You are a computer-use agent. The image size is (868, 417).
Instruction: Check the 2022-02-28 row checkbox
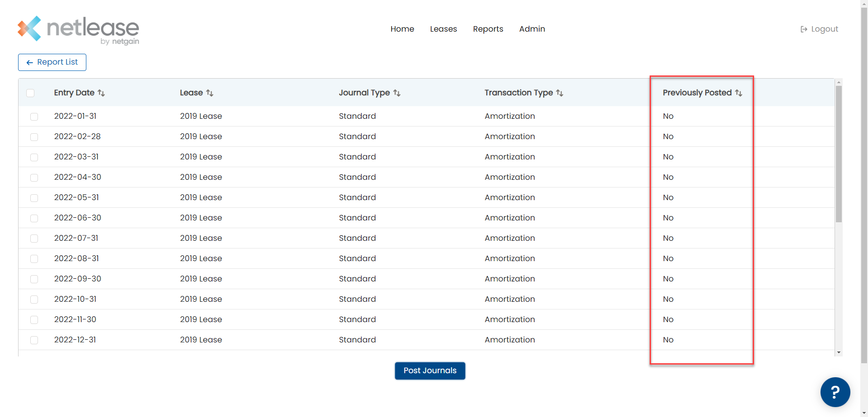pos(34,137)
